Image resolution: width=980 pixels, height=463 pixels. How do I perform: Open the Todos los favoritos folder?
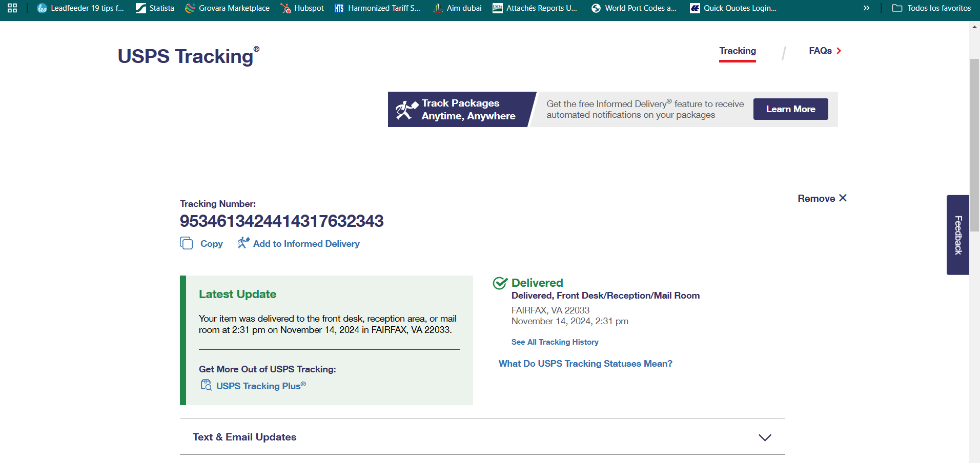pyautogui.click(x=931, y=8)
